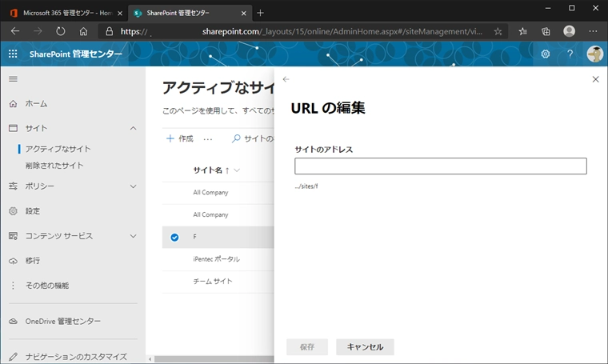Close the SharePoint 管理センター tab
Image resolution: width=608 pixels, height=364 pixels.
(x=243, y=13)
